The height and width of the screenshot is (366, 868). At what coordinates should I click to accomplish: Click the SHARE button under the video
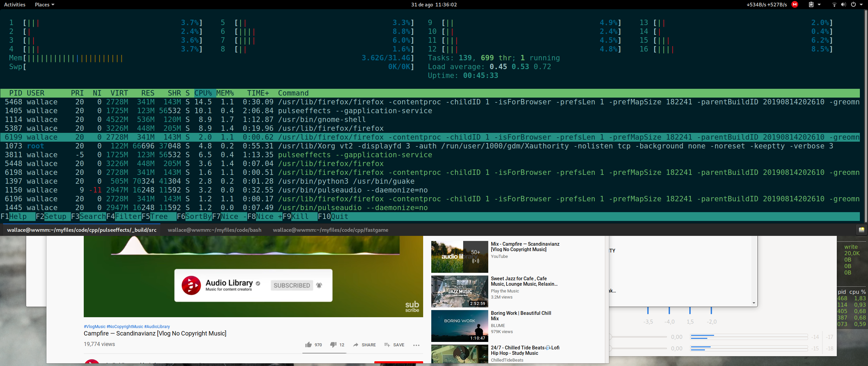[364, 345]
